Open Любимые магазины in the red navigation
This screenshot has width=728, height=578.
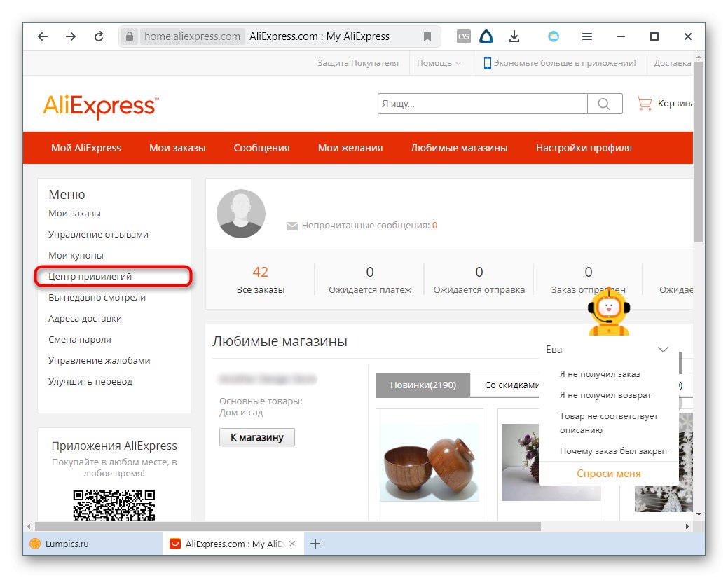459,148
